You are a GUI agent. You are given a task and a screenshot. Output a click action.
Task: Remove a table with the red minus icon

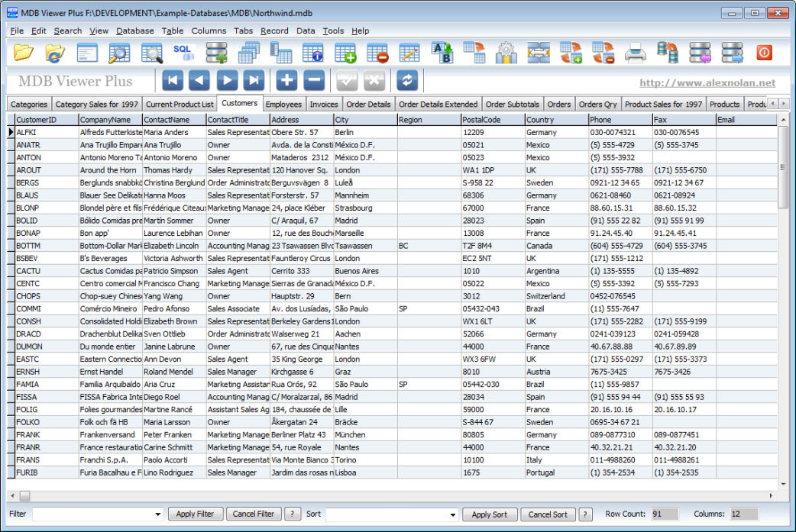click(377, 52)
